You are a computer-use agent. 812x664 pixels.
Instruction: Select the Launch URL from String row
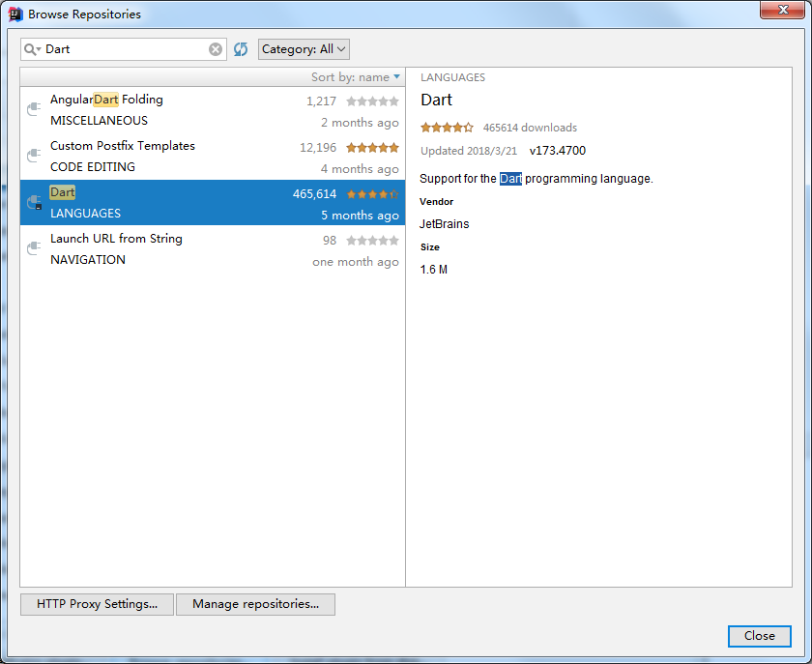click(x=213, y=249)
